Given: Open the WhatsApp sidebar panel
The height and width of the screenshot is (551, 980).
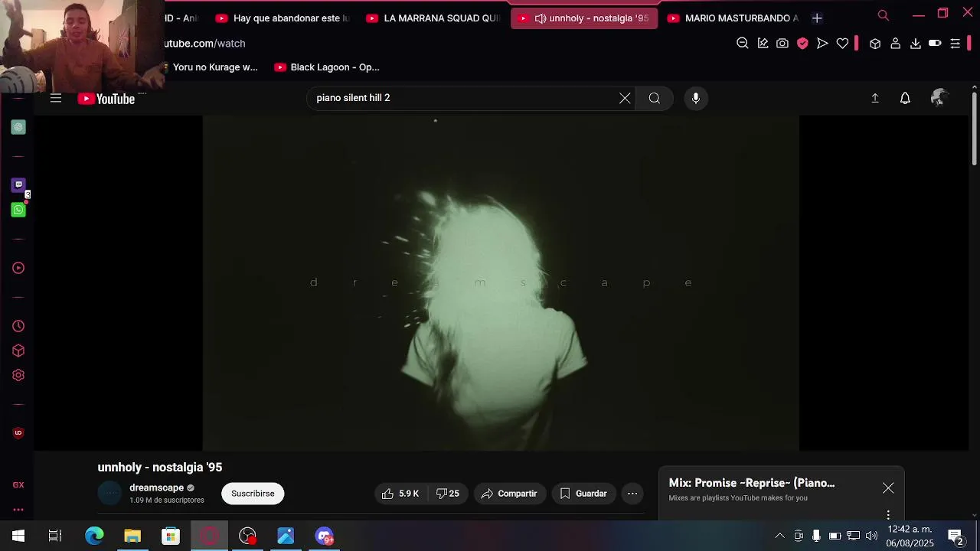Looking at the screenshot, I should pos(18,210).
